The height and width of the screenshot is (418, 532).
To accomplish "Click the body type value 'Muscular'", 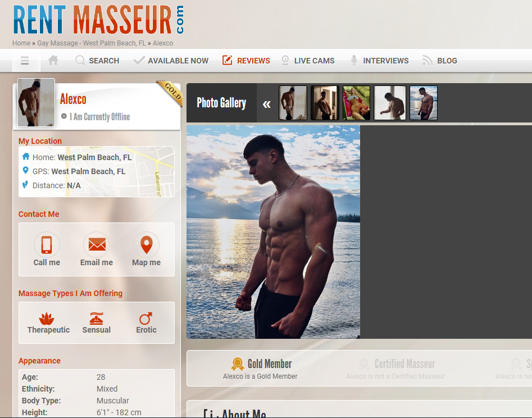I will [113, 401].
